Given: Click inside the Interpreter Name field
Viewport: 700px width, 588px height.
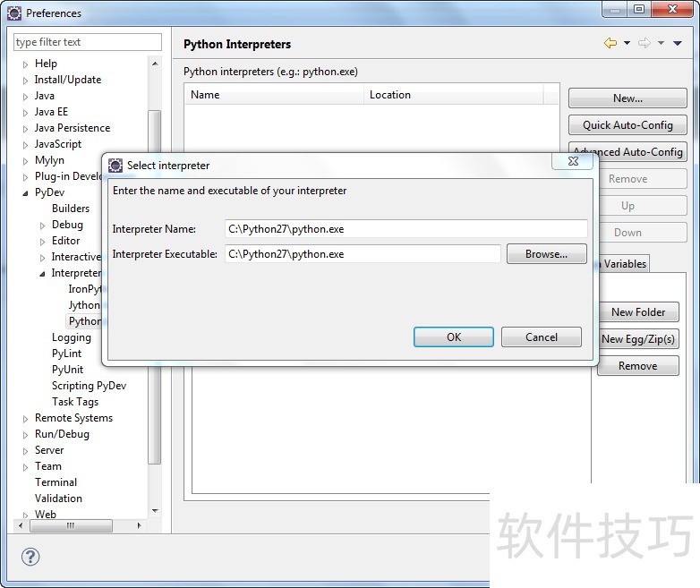Looking at the screenshot, I should tap(405, 229).
